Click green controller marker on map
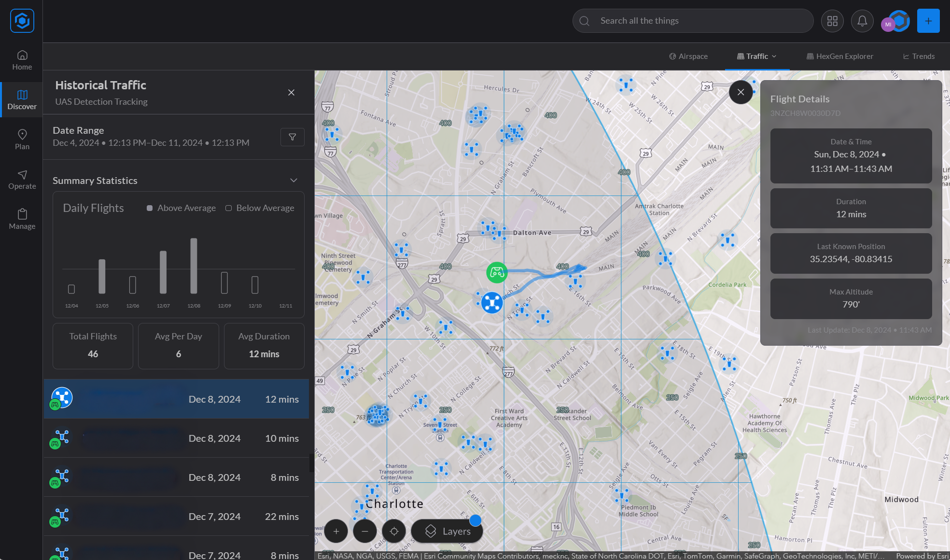 [497, 273]
